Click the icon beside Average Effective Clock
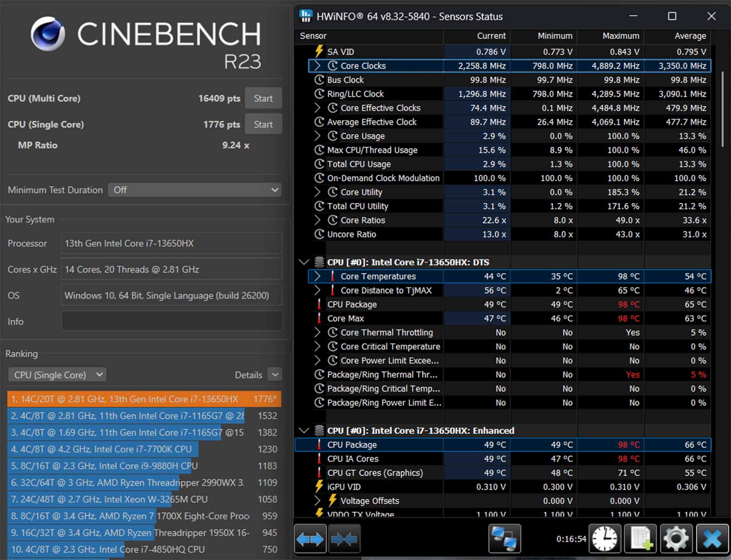Screen dimensions: 731x560 coord(319,122)
